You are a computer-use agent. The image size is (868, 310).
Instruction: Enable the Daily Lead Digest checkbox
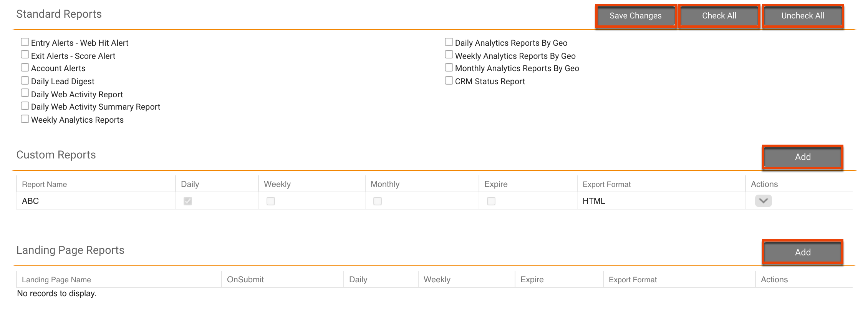[25, 80]
